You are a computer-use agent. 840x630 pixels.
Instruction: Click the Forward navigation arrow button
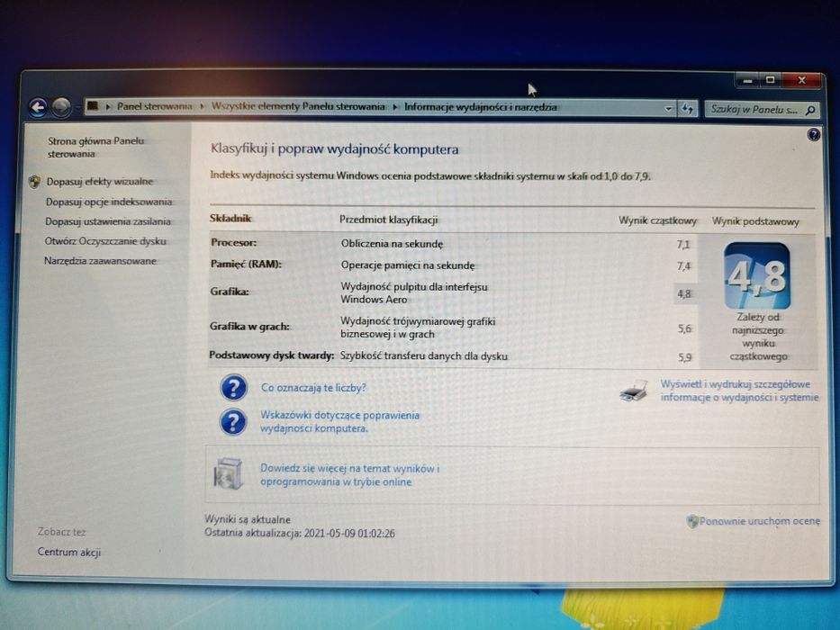(61, 108)
